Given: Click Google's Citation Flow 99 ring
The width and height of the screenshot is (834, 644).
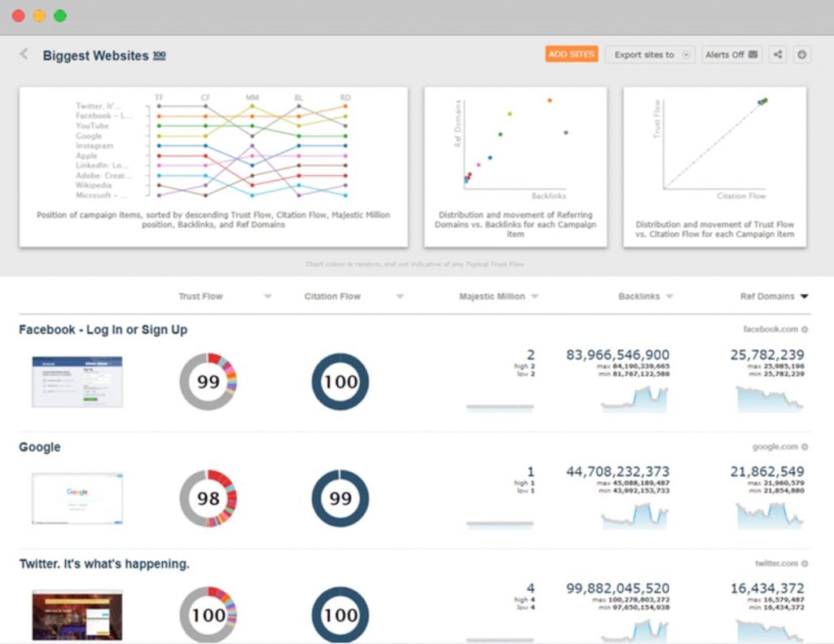Looking at the screenshot, I should tap(340, 498).
